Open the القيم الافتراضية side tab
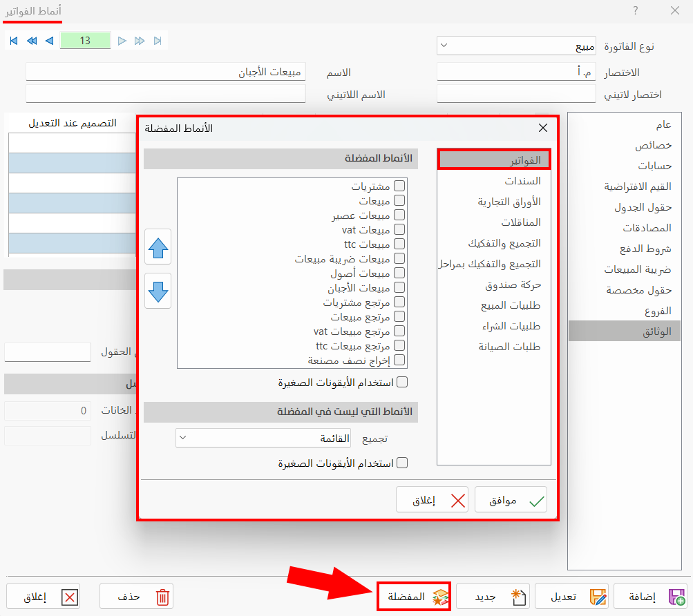The height and width of the screenshot is (616, 693). click(x=625, y=186)
